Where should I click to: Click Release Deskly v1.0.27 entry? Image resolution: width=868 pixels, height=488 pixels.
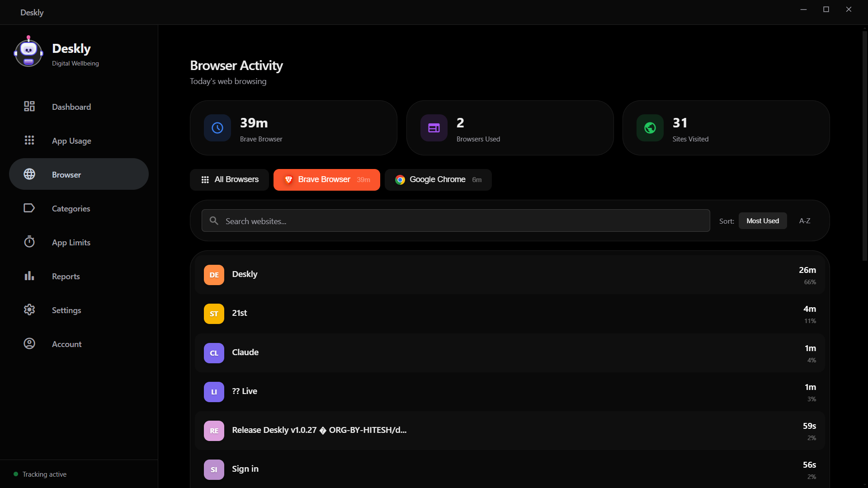tap(509, 430)
